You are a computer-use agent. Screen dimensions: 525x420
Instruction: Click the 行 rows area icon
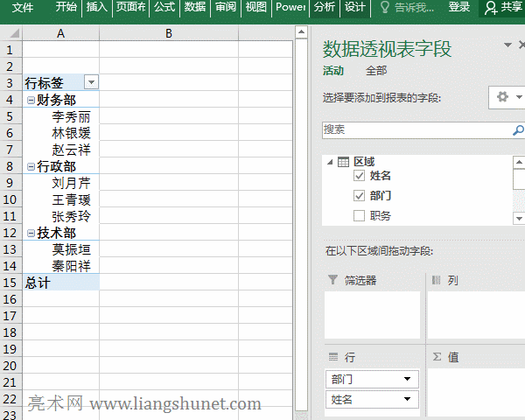(333, 357)
